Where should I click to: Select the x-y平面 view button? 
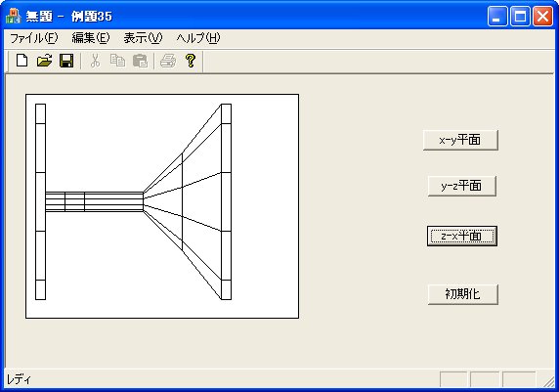[x=460, y=140]
